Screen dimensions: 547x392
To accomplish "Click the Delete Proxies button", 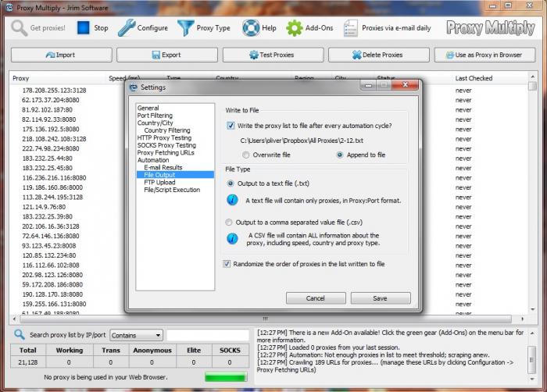I will [379, 55].
